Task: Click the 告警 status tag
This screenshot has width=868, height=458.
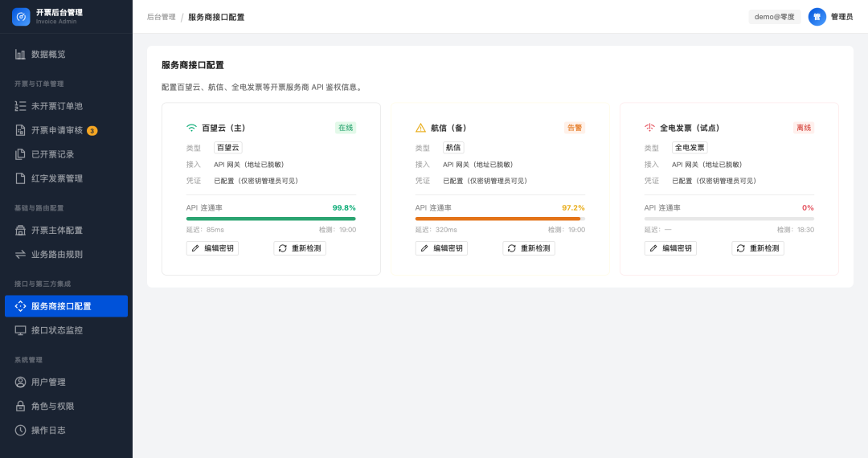Action: click(575, 128)
